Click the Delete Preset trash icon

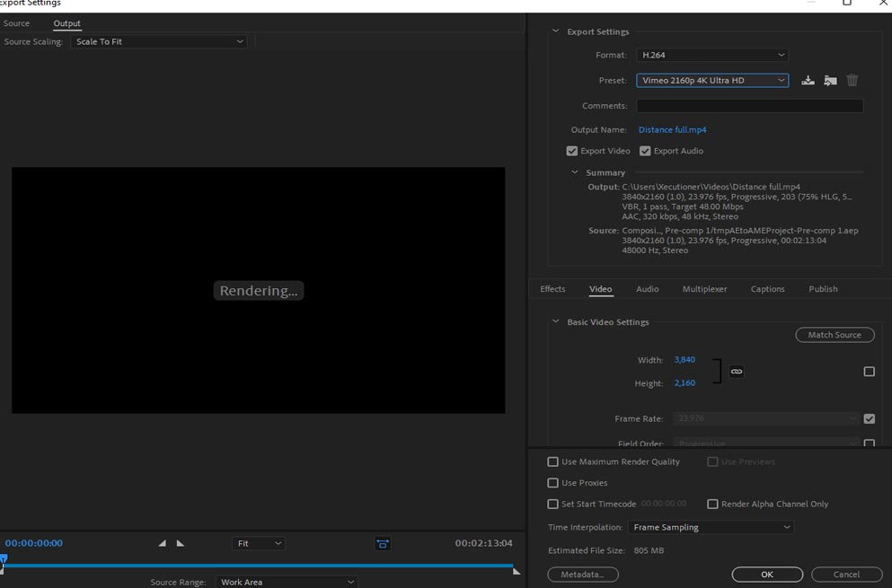pos(852,80)
